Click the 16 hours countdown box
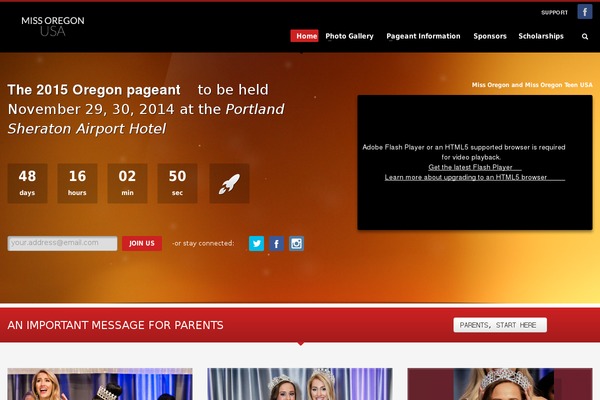The width and height of the screenshot is (600, 400). 77,183
